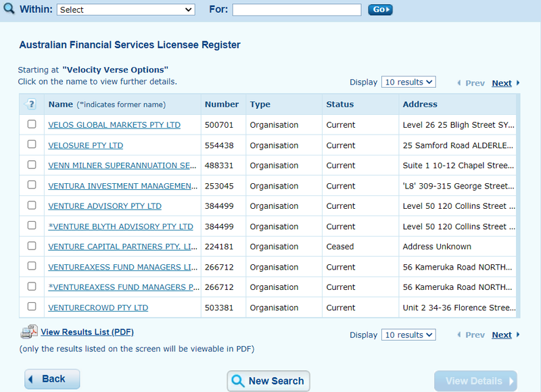Select checkbox for VENTURE CAPITAL PARTNERS row

[32, 245]
